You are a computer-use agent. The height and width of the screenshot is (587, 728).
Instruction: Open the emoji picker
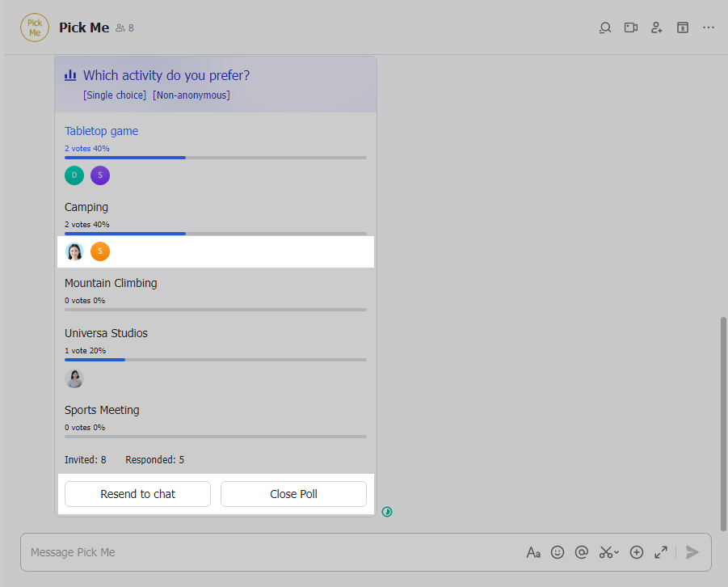click(x=558, y=552)
